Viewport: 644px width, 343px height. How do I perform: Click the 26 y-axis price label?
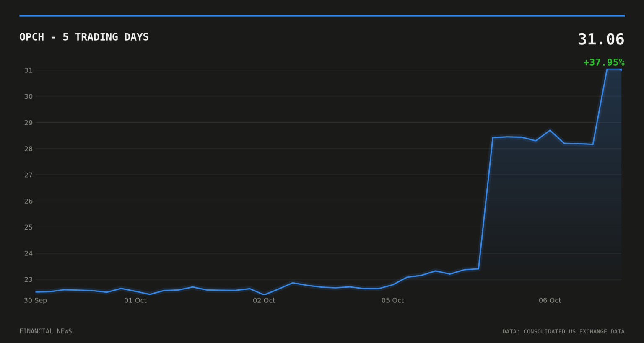(x=28, y=201)
